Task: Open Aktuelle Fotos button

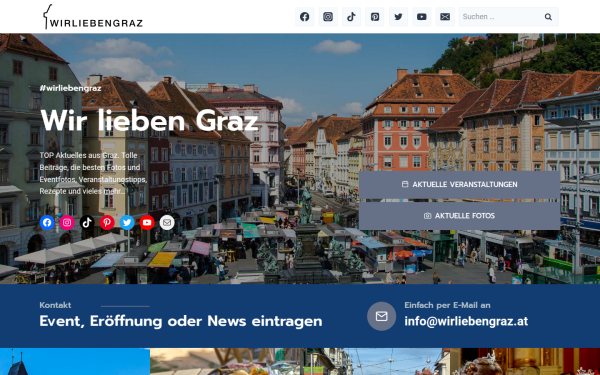Action: pos(460,216)
